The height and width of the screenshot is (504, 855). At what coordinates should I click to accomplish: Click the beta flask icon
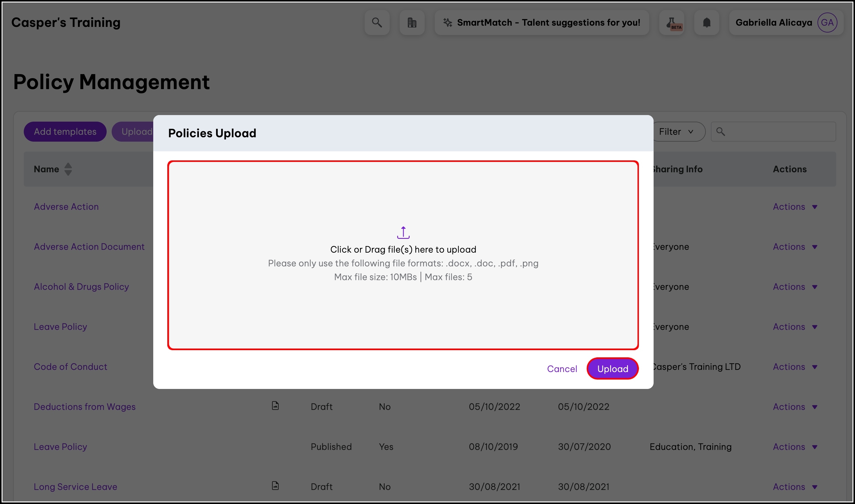coord(671,23)
